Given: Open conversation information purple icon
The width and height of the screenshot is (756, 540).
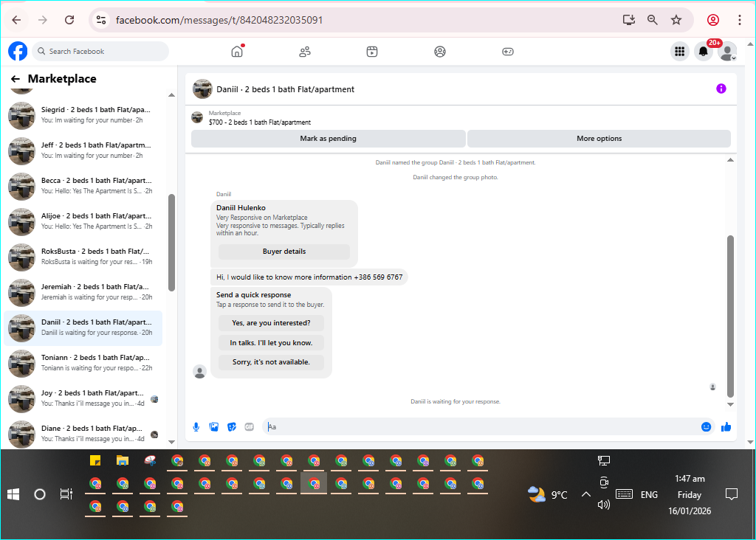Looking at the screenshot, I should 721,89.
